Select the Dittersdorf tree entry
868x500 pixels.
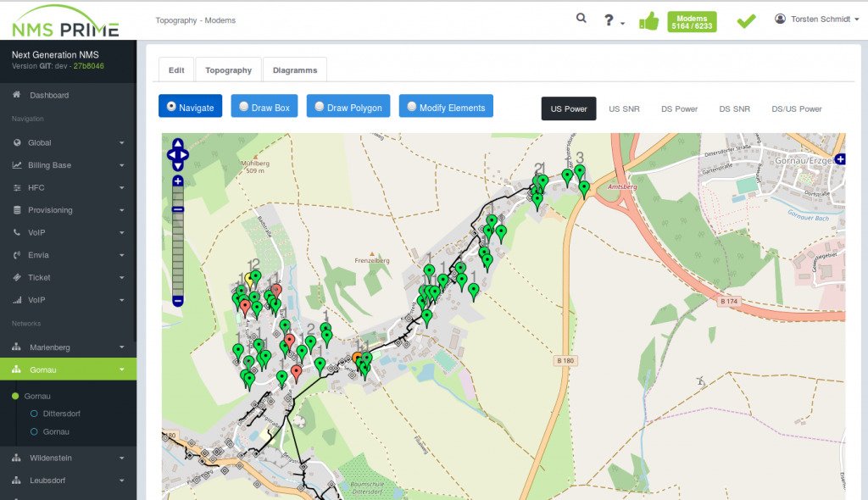click(61, 414)
